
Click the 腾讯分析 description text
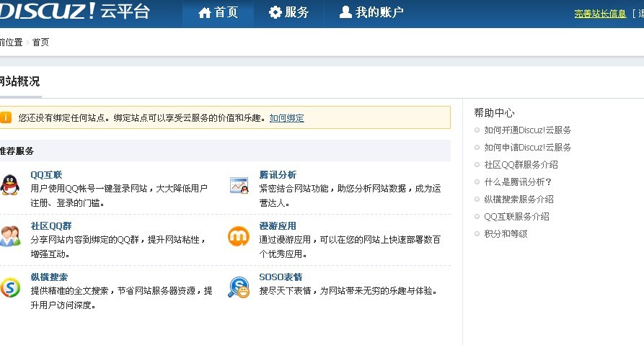click(350, 196)
